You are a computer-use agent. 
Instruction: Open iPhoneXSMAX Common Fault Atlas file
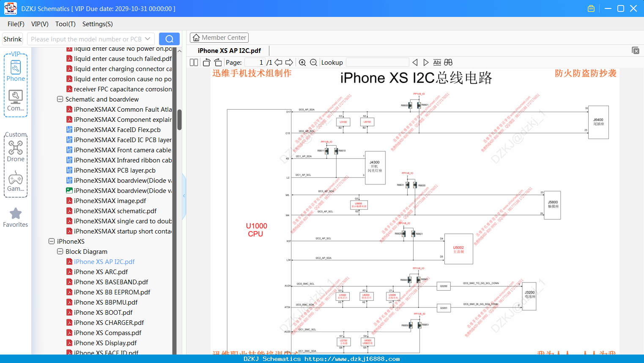pos(123,110)
